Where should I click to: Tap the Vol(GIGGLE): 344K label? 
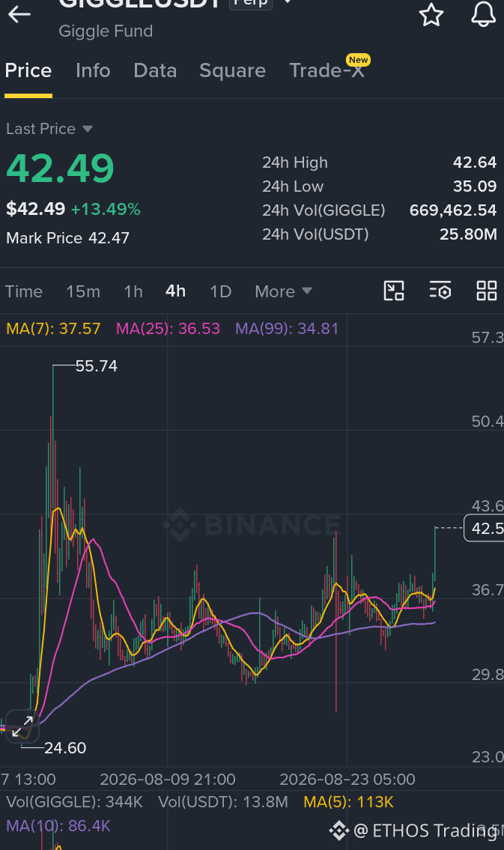click(x=74, y=802)
